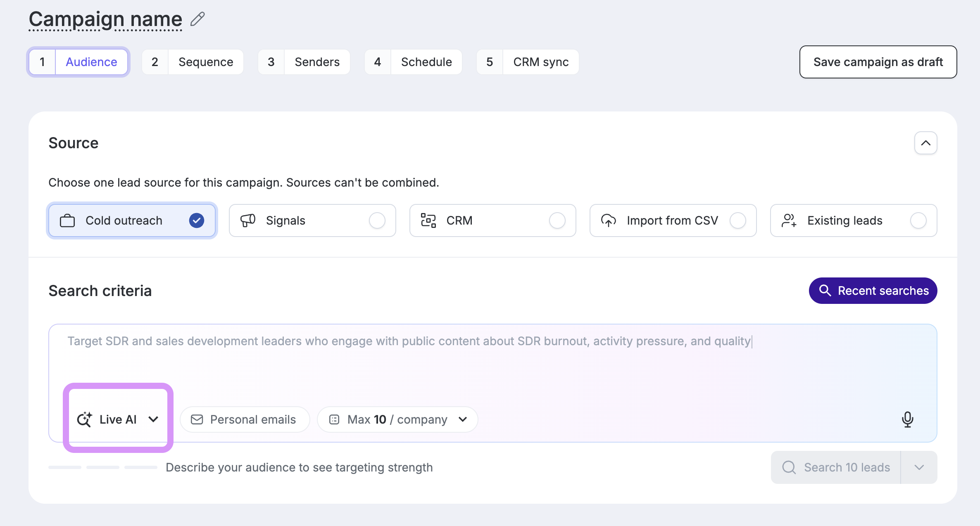Click the Cold outreach briefcase icon
The image size is (980, 526).
(67, 220)
